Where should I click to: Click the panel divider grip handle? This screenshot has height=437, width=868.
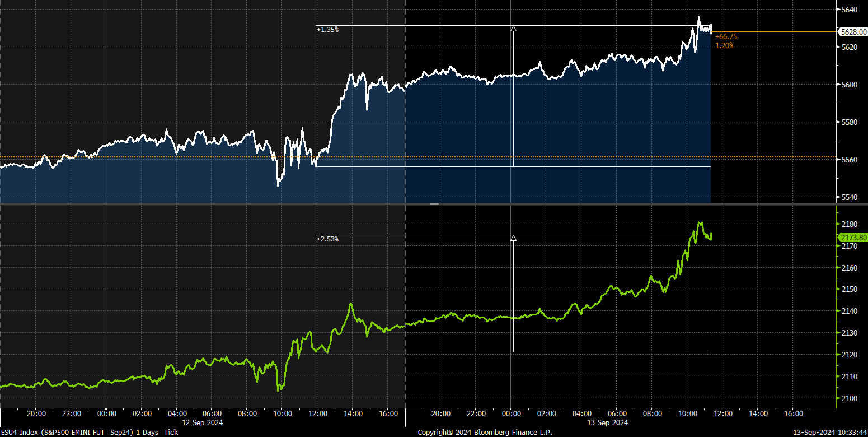pyautogui.click(x=434, y=204)
